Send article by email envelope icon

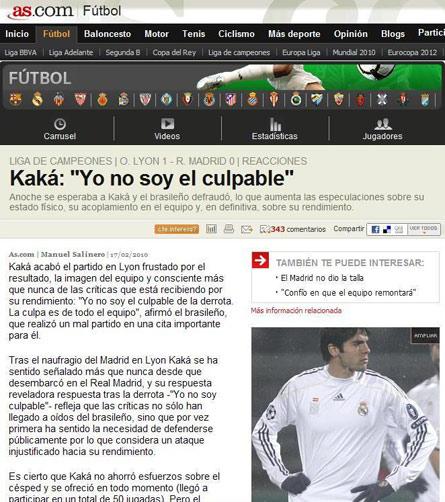tap(247, 229)
